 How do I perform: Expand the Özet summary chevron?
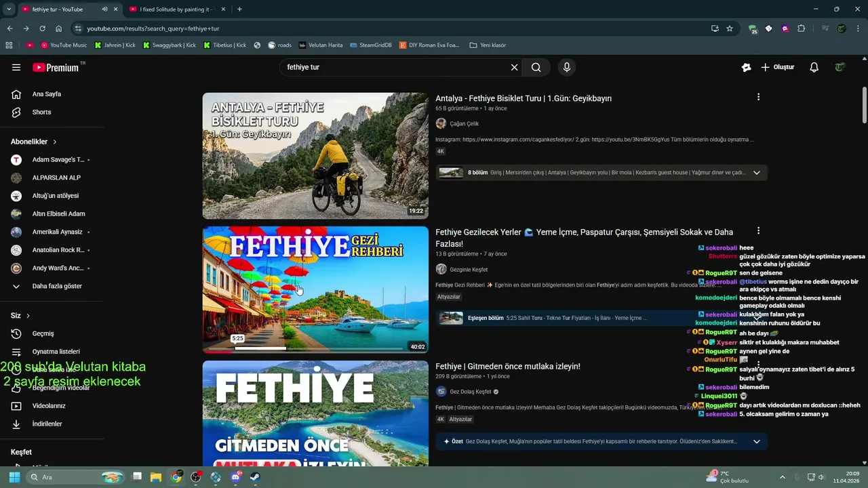coord(757,441)
